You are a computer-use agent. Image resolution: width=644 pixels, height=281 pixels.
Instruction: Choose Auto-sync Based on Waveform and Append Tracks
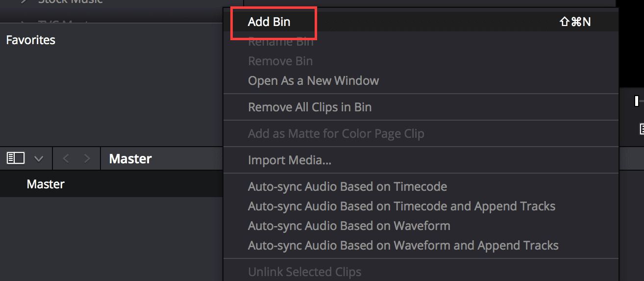(x=403, y=245)
